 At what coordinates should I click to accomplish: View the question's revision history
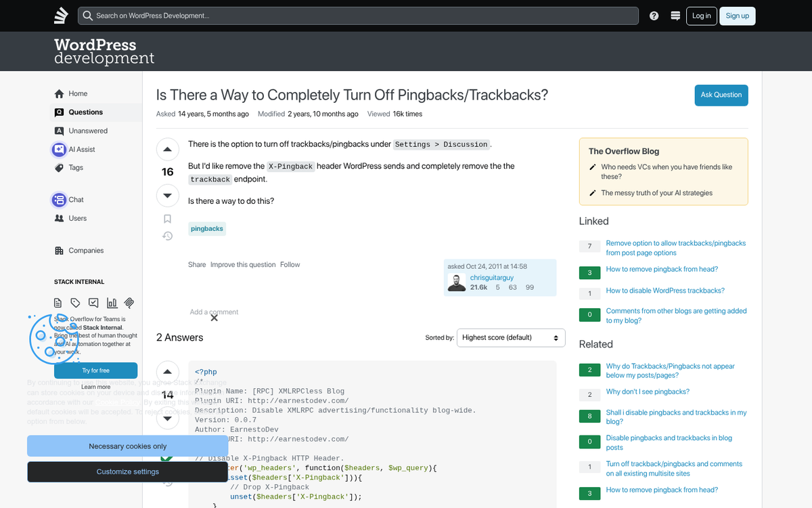click(x=167, y=235)
